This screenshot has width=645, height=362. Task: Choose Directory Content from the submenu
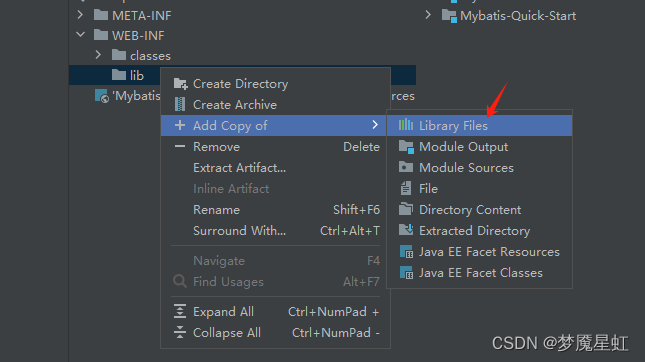point(480,210)
